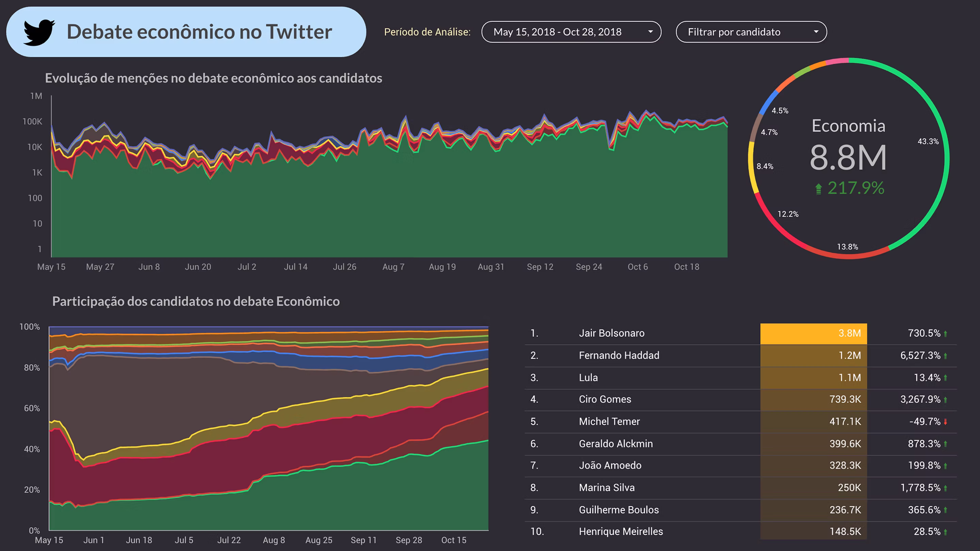Click the Twitter bird logo icon
The image size is (980, 551).
pyautogui.click(x=39, y=32)
